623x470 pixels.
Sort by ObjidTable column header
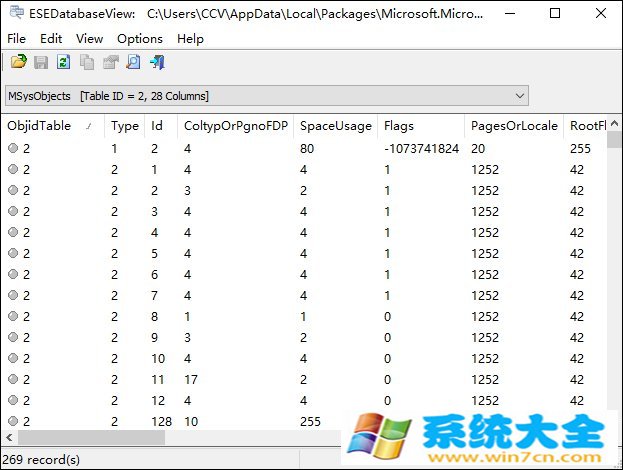click(x=52, y=126)
